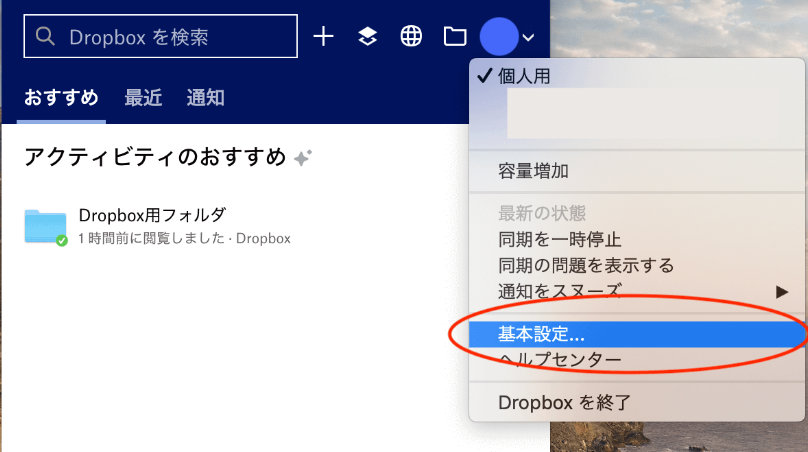Click the 1 時間前に閲覧しました text
This screenshot has width=808, height=452.
[x=152, y=238]
